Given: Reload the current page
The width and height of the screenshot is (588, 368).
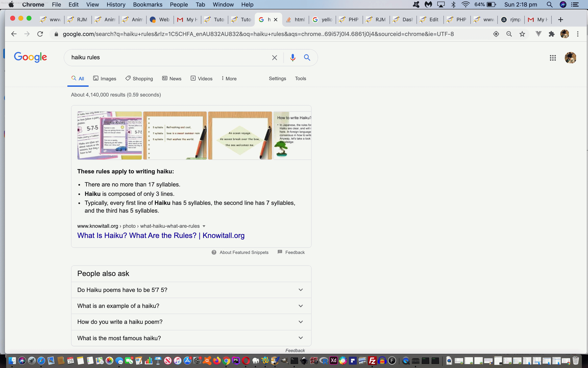Looking at the screenshot, I should (x=40, y=34).
